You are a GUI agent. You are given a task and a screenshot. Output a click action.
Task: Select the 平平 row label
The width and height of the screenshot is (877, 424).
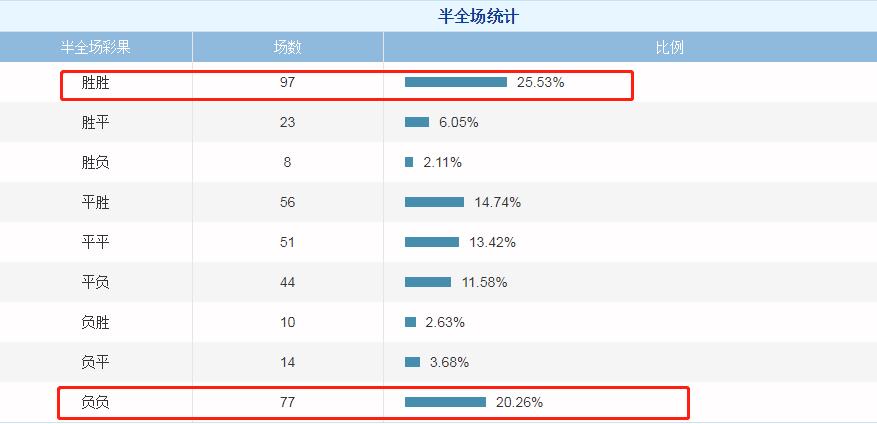point(96,242)
